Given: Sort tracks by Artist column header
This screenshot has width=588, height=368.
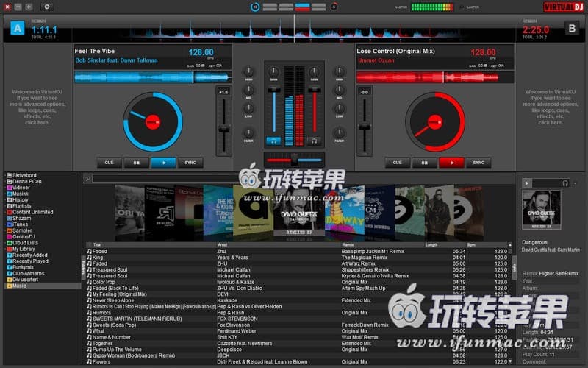Looking at the screenshot, I should (223, 245).
